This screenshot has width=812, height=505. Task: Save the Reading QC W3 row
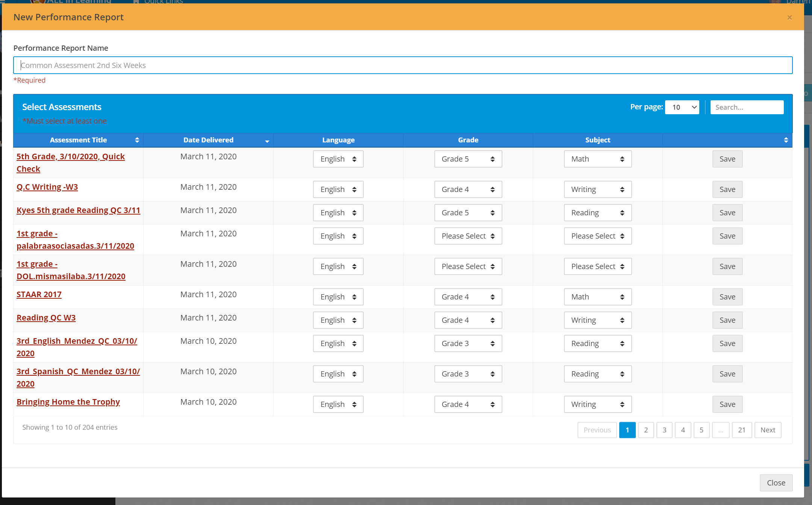coord(727,320)
